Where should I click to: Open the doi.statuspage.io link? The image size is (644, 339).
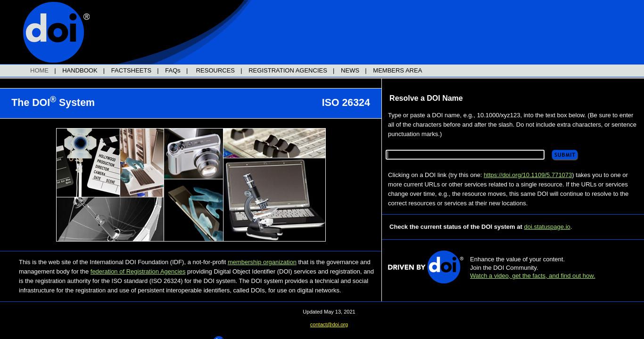547,227
